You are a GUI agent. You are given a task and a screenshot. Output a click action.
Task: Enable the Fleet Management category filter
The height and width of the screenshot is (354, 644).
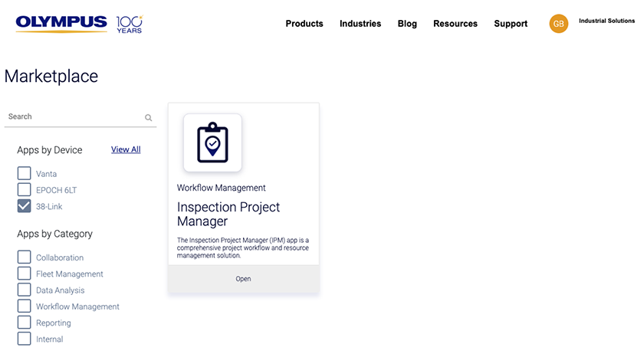[x=25, y=274]
